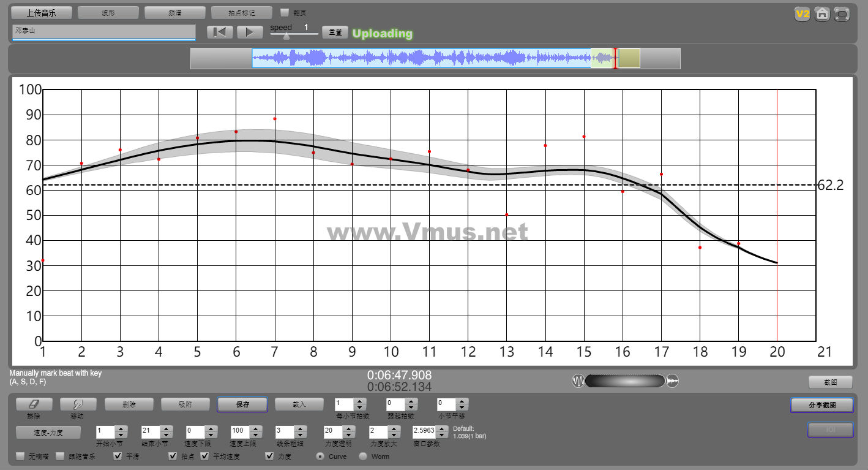This screenshot has width=868, height=470.
Task: Open the 波形 waveform view
Action: tap(108, 13)
